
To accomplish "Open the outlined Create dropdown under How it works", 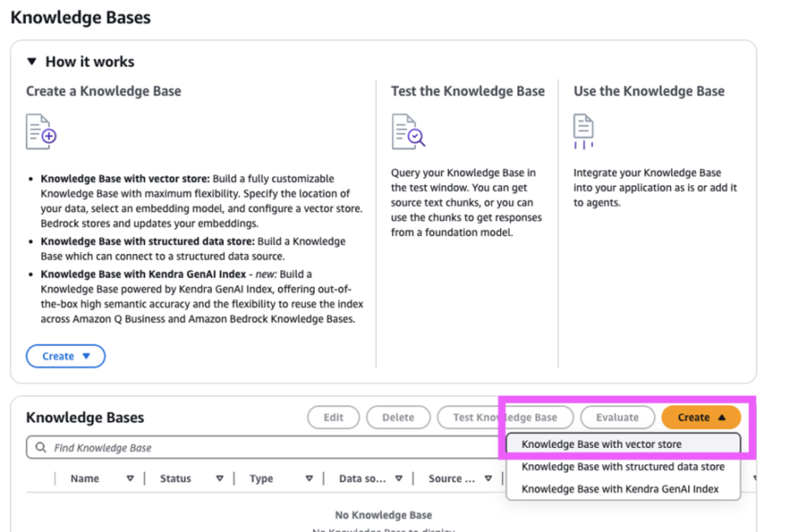I will click(x=66, y=356).
